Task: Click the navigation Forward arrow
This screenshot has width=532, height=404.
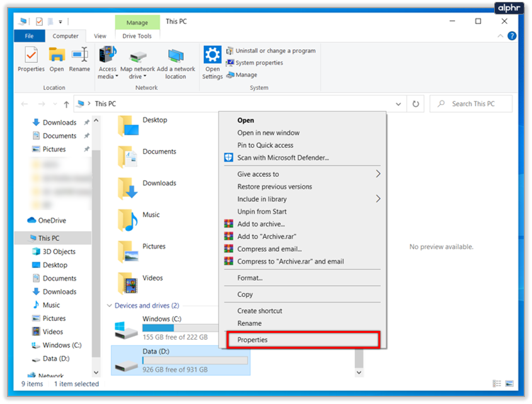Action: (42, 104)
